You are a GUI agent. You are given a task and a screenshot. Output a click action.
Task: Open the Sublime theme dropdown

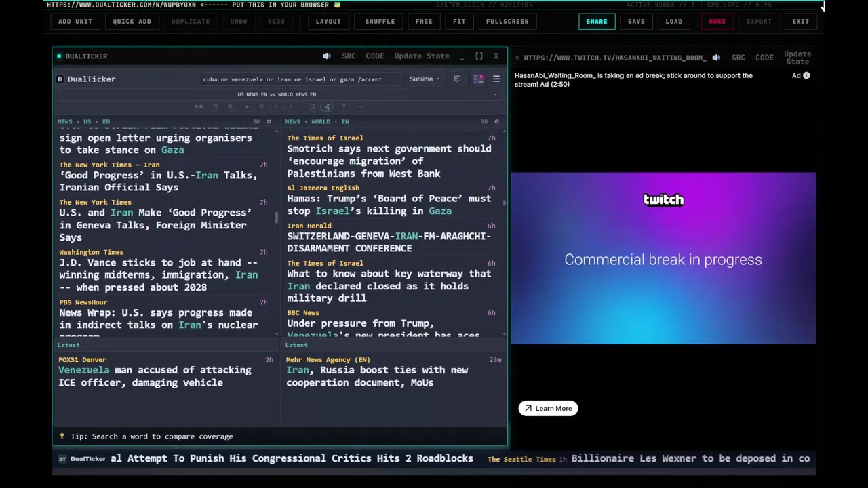(424, 79)
